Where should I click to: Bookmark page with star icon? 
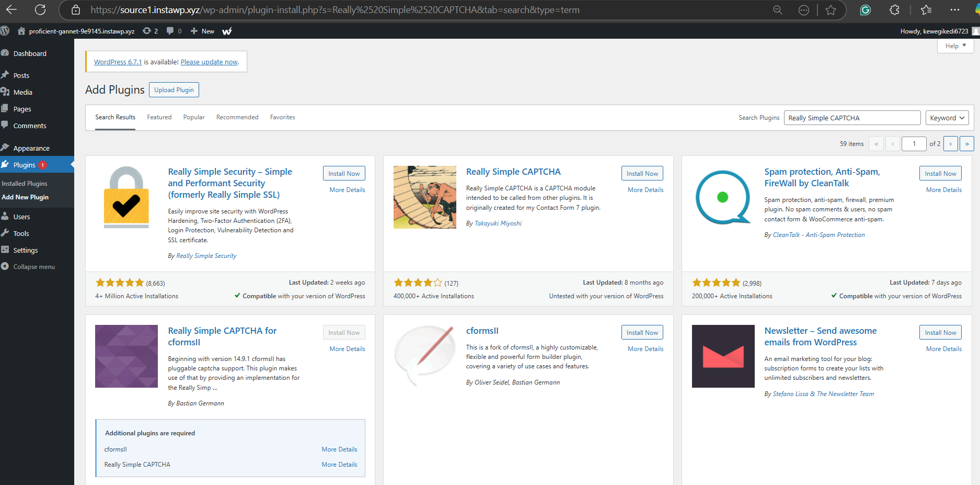pos(831,10)
